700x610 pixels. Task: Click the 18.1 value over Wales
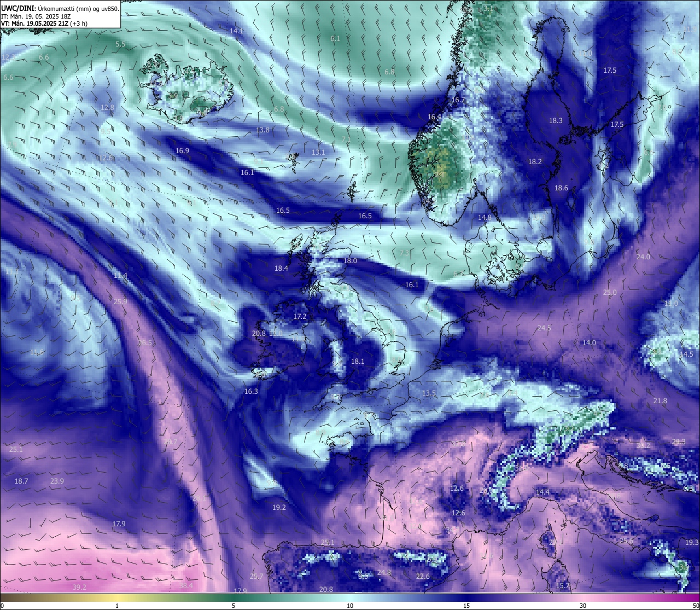(x=357, y=361)
